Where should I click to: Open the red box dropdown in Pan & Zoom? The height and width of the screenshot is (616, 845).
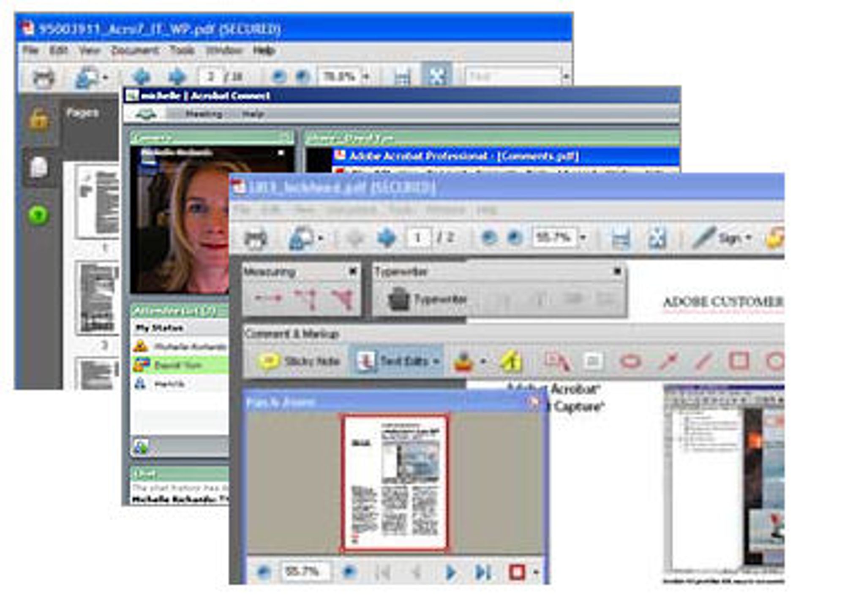(535, 573)
